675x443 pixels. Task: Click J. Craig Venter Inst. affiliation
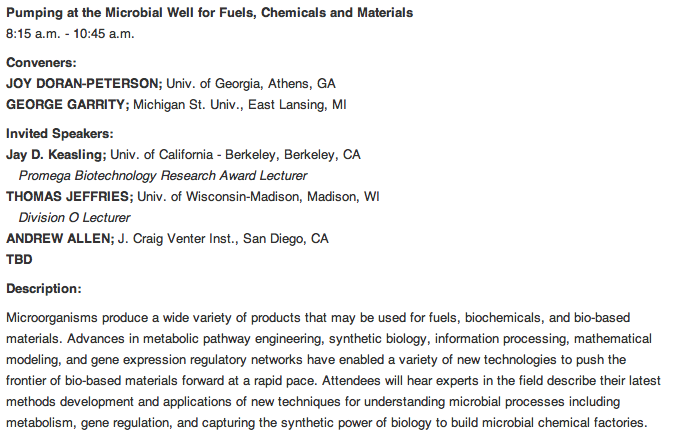(x=223, y=238)
